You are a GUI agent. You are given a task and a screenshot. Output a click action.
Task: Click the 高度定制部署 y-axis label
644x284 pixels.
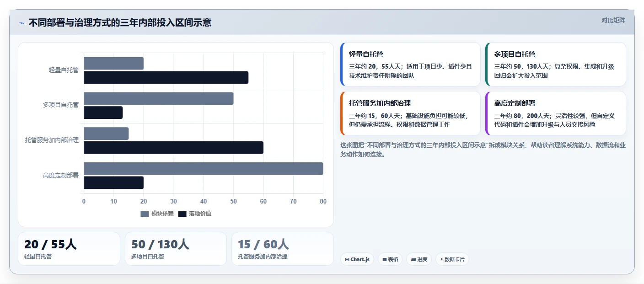point(61,175)
